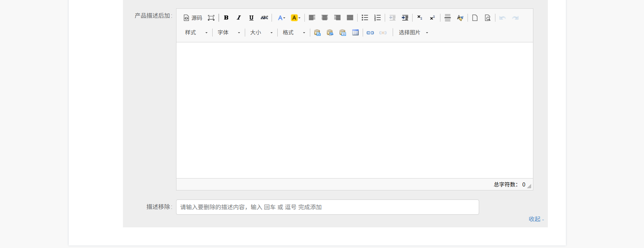Open the 格式 paragraph format menu
Screen dimensions: 644x248
[294, 33]
